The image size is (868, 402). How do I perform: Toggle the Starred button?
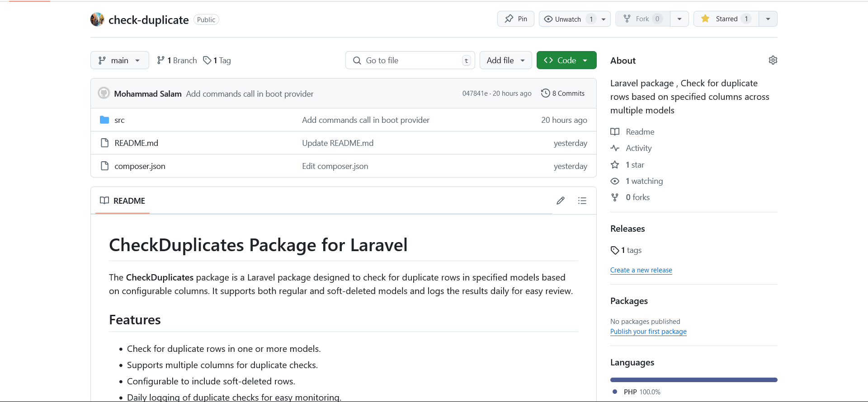(726, 19)
